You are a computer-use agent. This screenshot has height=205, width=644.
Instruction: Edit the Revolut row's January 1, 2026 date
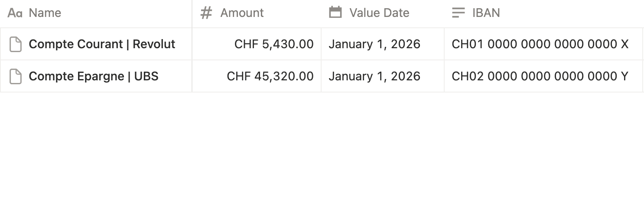point(383,44)
